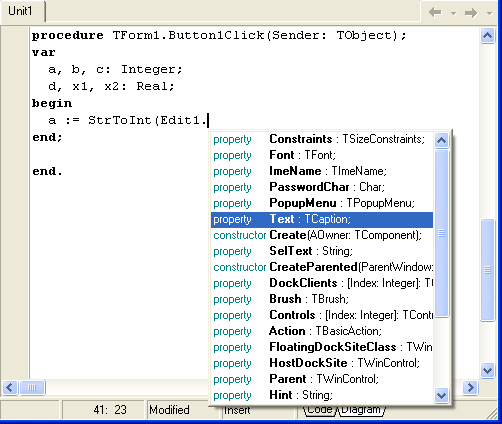This screenshot has height=424, width=502.
Task: Select the ImeName property suggestion
Action: 322,171
